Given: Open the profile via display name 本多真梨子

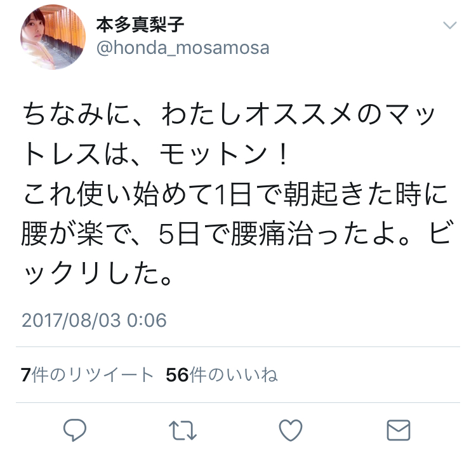Looking at the screenshot, I should tap(140, 25).
